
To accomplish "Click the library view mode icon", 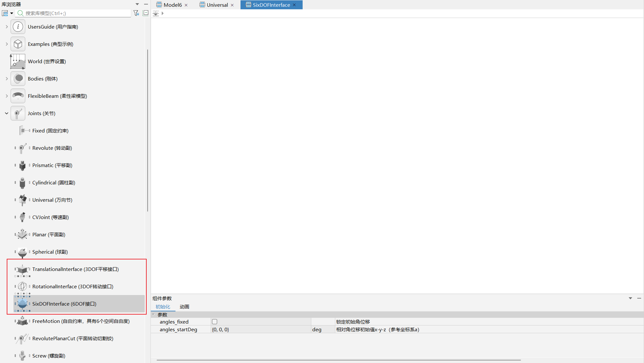I will tap(5, 13).
